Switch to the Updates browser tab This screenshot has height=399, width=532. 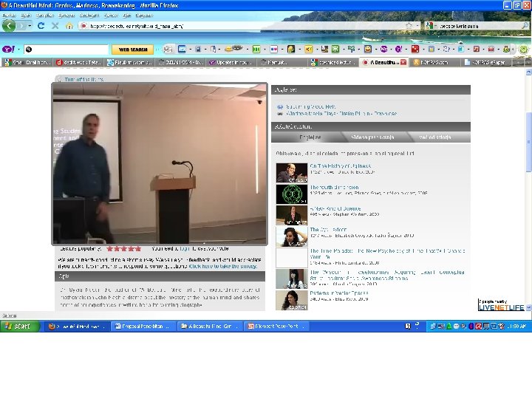click(x=232, y=62)
